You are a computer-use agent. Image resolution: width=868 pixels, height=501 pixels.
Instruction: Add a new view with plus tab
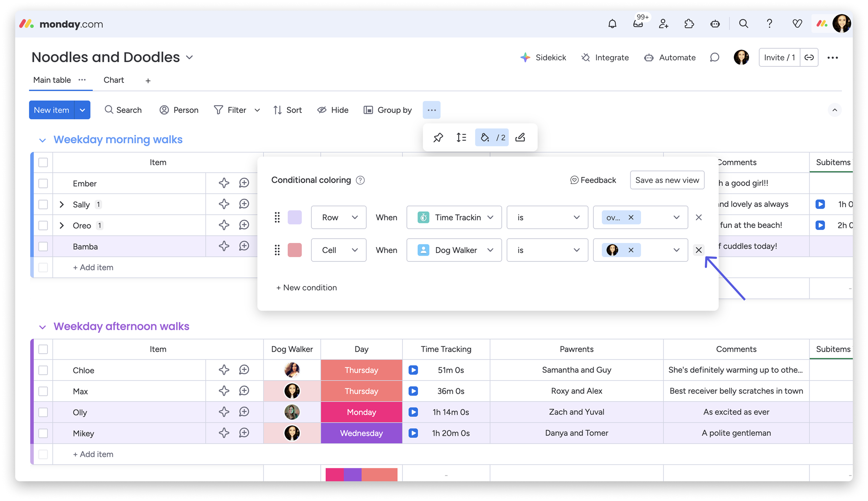(x=148, y=81)
